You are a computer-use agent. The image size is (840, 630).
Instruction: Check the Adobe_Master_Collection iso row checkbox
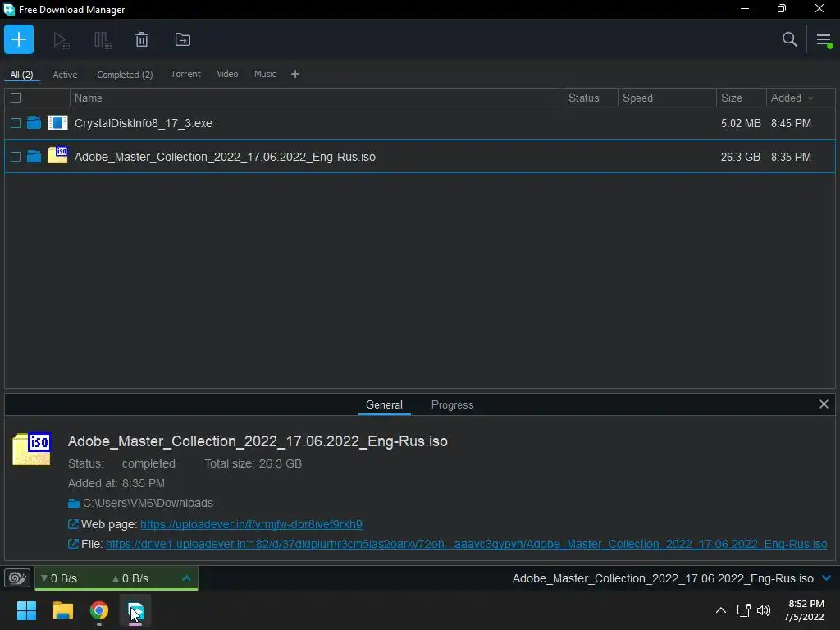coord(16,157)
